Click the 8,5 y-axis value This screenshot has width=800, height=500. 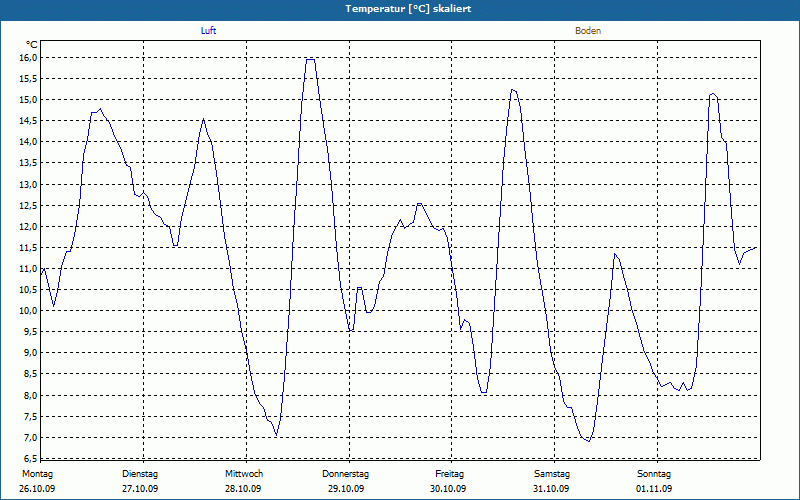point(31,374)
